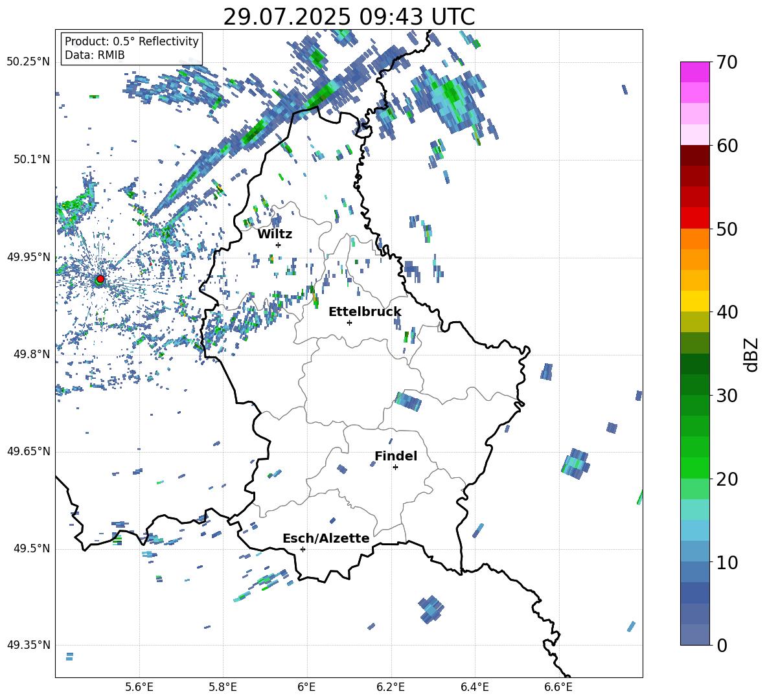Click the colorbar tick label 20
Viewport: 767px width, 700px height.
tap(727, 479)
